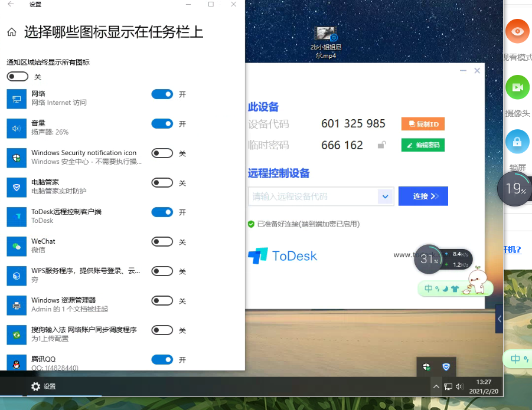Click the volume icon in system tray

(x=459, y=387)
